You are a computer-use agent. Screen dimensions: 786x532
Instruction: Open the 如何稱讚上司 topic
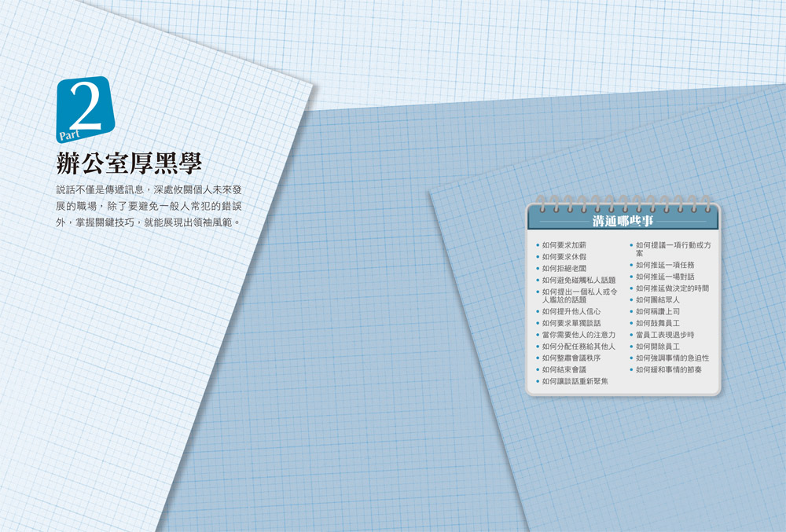pos(658,312)
